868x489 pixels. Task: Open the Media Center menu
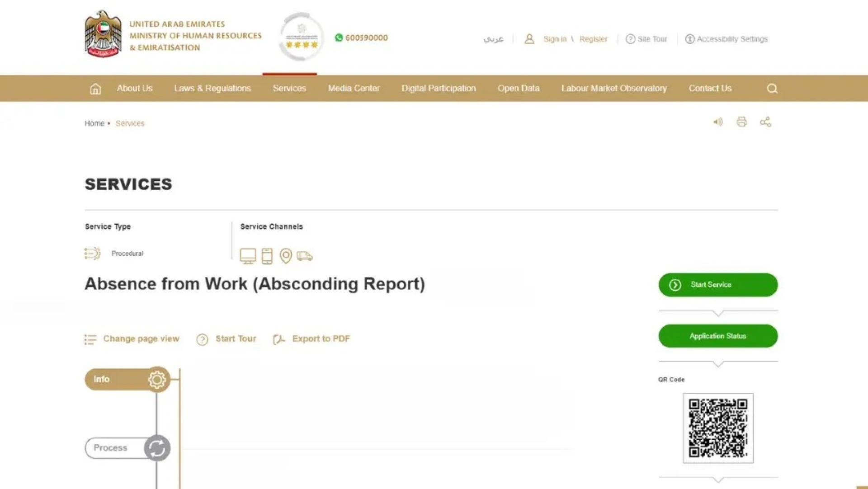point(354,89)
